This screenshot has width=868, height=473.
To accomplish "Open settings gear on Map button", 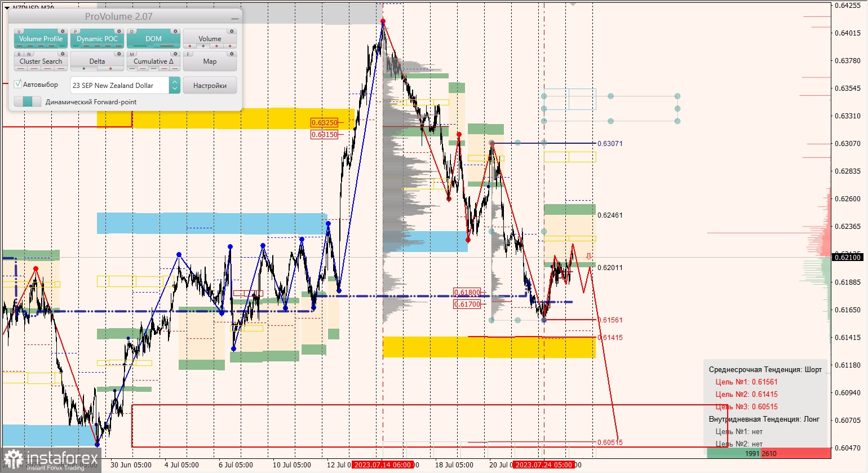I will (x=232, y=54).
